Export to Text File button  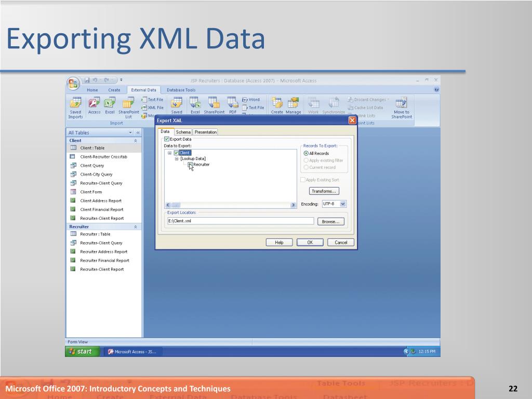click(x=253, y=108)
